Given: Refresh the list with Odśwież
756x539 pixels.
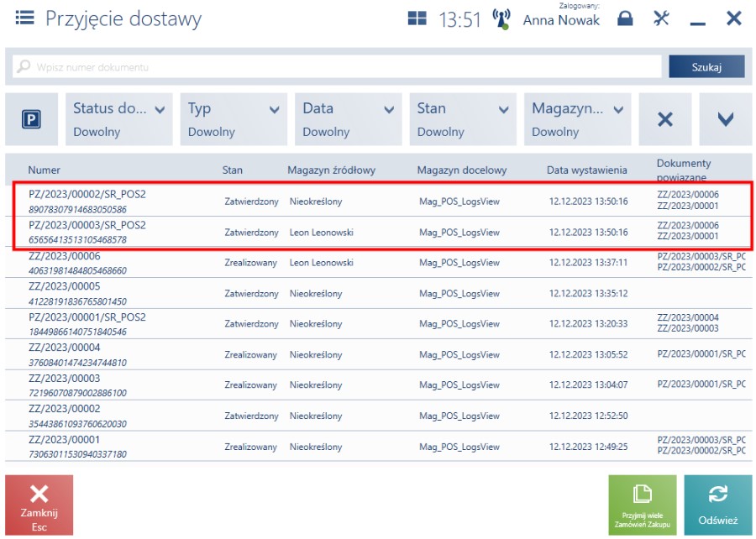Looking at the screenshot, I should 718,505.
